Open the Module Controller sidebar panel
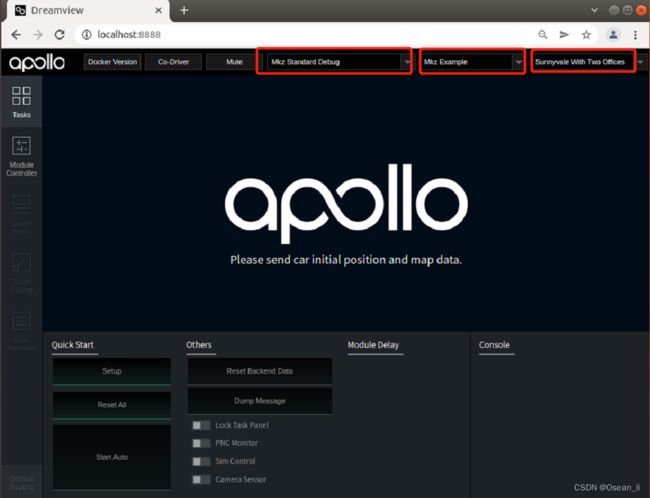 (21, 156)
